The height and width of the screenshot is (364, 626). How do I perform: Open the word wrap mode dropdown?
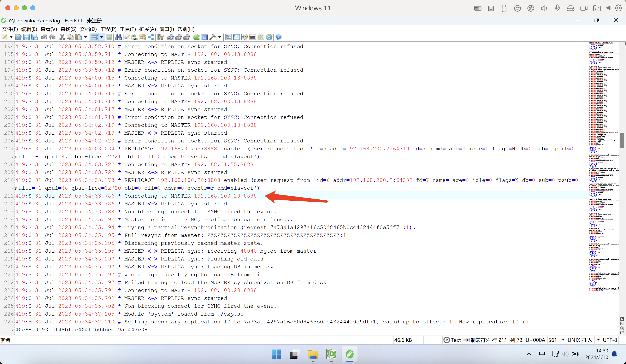pos(102,37)
